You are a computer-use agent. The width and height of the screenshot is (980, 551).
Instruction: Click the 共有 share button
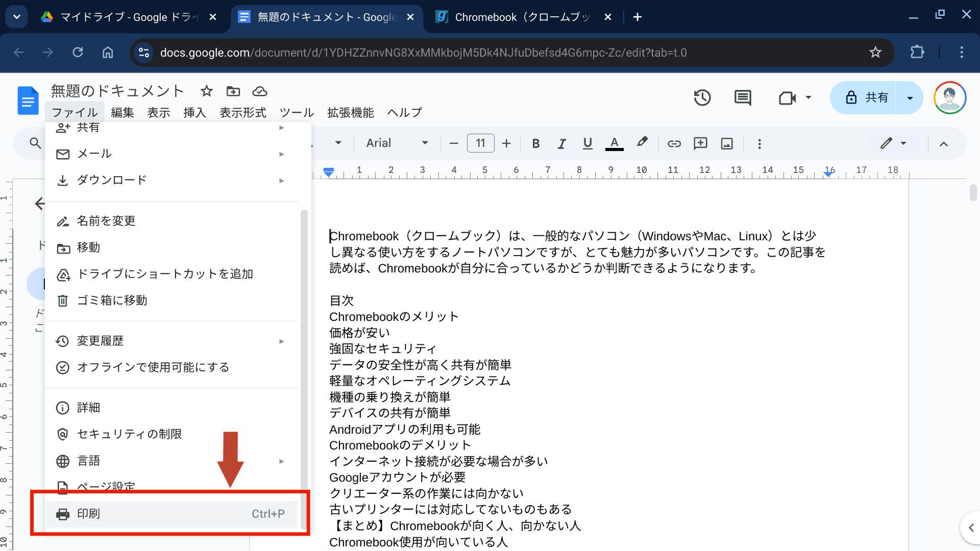[864, 97]
